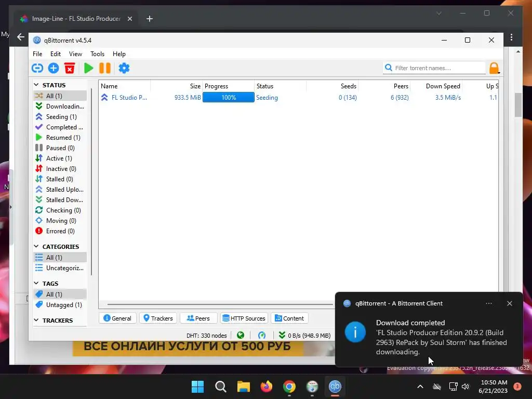The width and height of the screenshot is (532, 399).
Task: Toggle alternative speed limits icon
Action: point(262,336)
